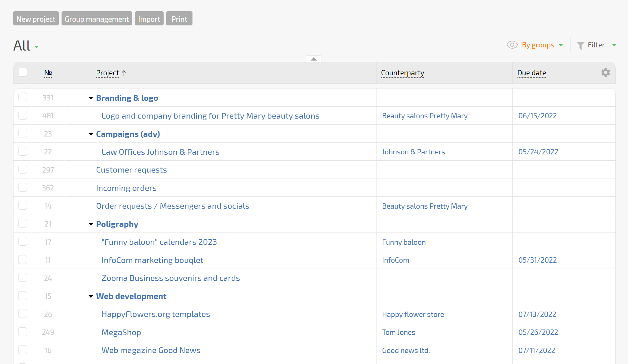Screen dimensions: 628x364
Task: Select the checkbox for MegaShop row
Action: (23, 332)
